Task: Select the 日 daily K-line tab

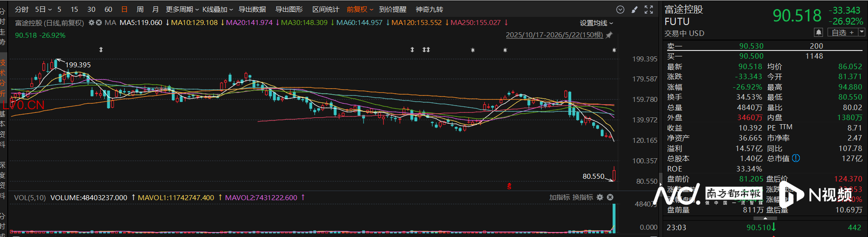Action: point(125,9)
